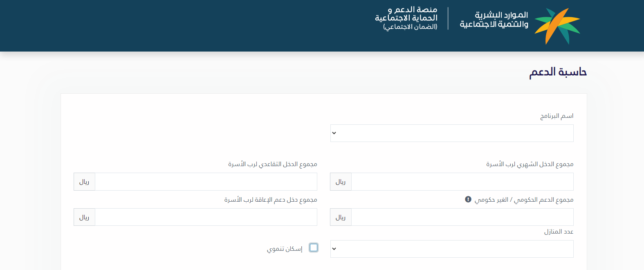The width and height of the screenshot is (644, 270).
Task: Click the إسكان تنموي checkbox label
Action: pos(285,249)
